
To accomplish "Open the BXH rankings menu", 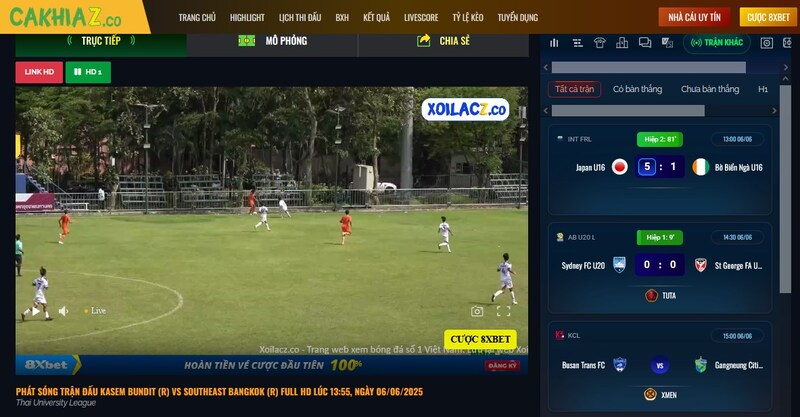I will pos(342,17).
